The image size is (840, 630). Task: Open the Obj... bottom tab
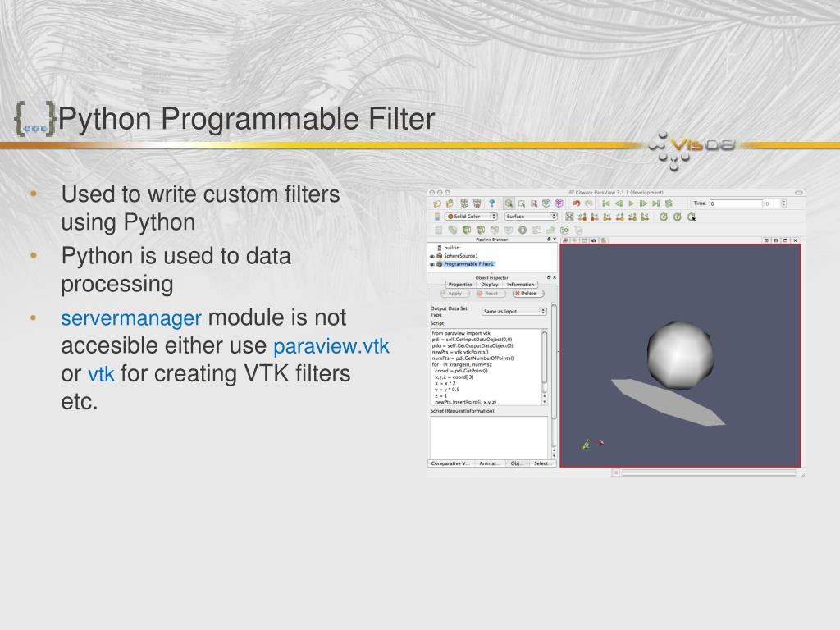[x=516, y=463]
